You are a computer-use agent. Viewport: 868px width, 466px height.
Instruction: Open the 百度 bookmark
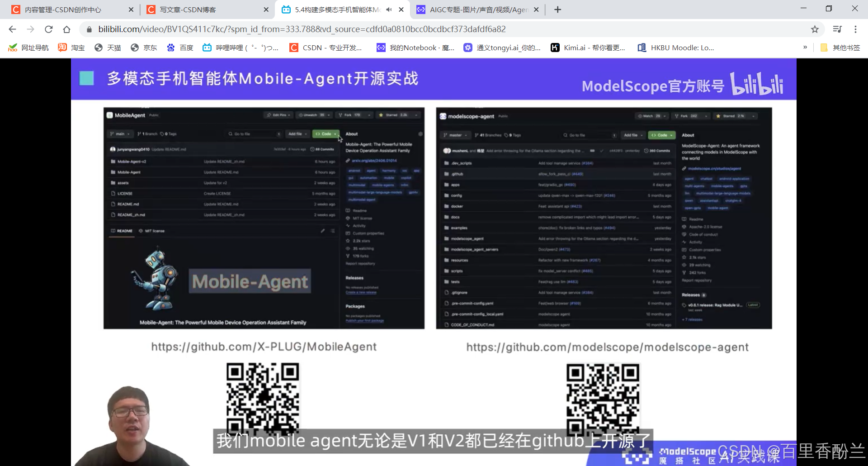(180, 48)
